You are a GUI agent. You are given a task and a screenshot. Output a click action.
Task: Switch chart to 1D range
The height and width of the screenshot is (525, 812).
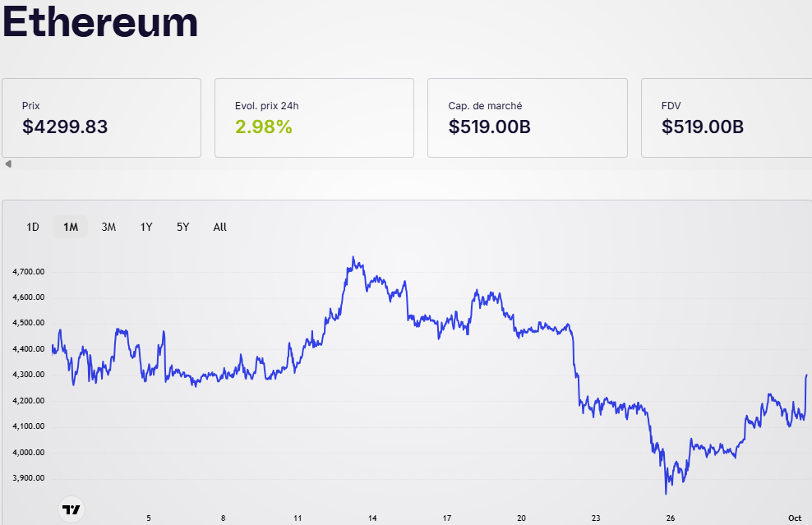click(x=33, y=227)
